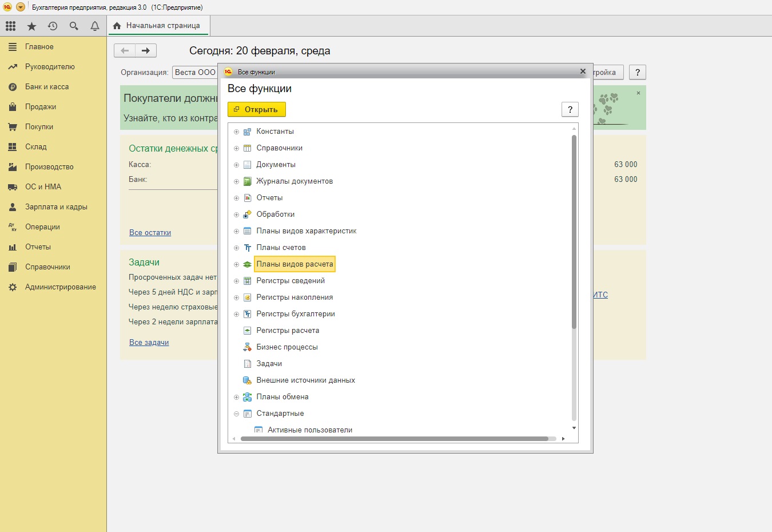772x532 pixels.
Task: Open the Банк и касса section
Action: 47,87
